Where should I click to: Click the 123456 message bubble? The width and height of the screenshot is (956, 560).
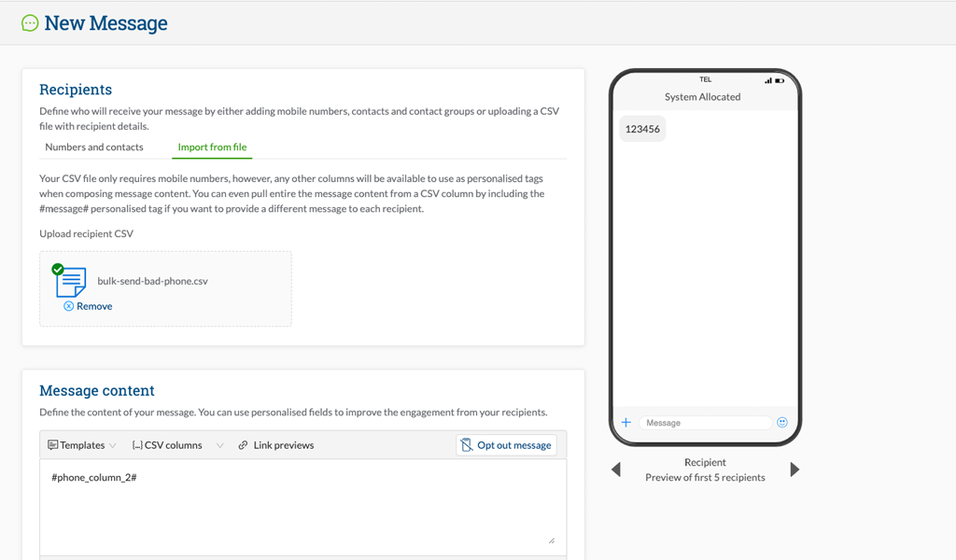[642, 129]
